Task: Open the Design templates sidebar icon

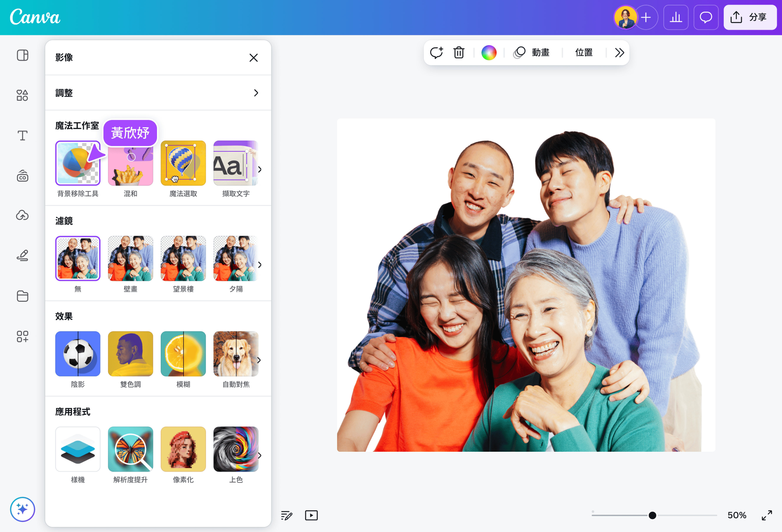Action: (23, 55)
